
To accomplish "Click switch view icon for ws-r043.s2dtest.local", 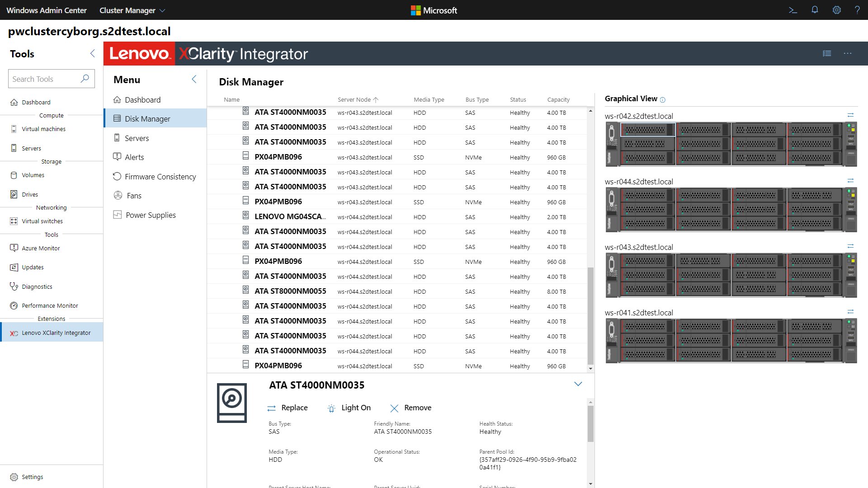I will click(850, 246).
